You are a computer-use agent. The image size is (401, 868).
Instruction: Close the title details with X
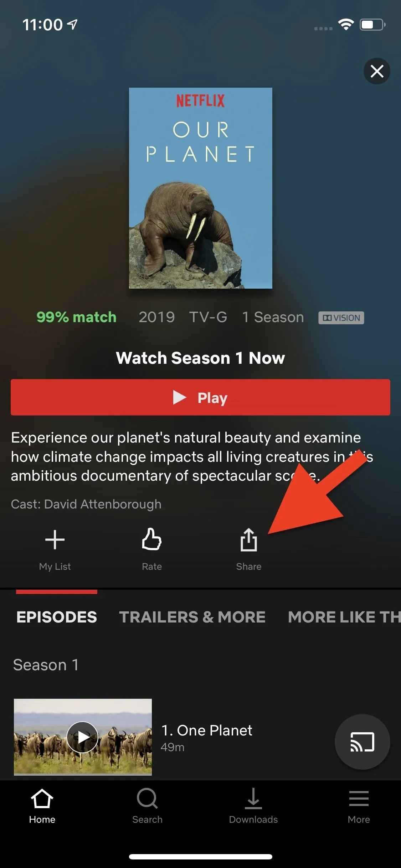377,71
